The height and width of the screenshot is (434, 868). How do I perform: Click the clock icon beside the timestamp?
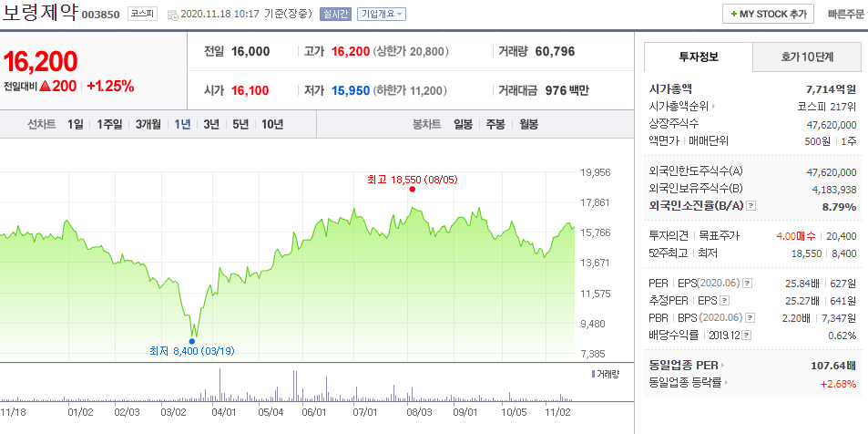[173, 15]
